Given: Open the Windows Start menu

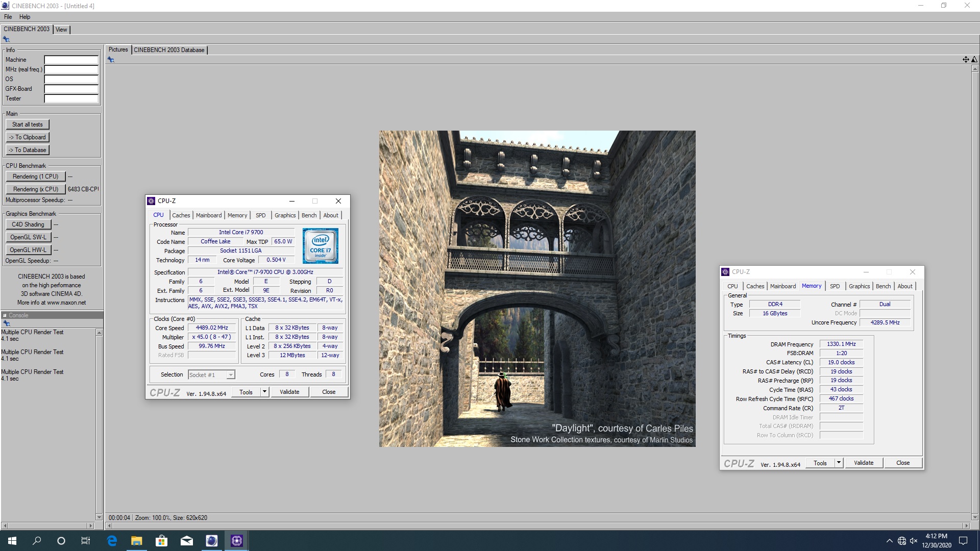Looking at the screenshot, I should (12, 541).
